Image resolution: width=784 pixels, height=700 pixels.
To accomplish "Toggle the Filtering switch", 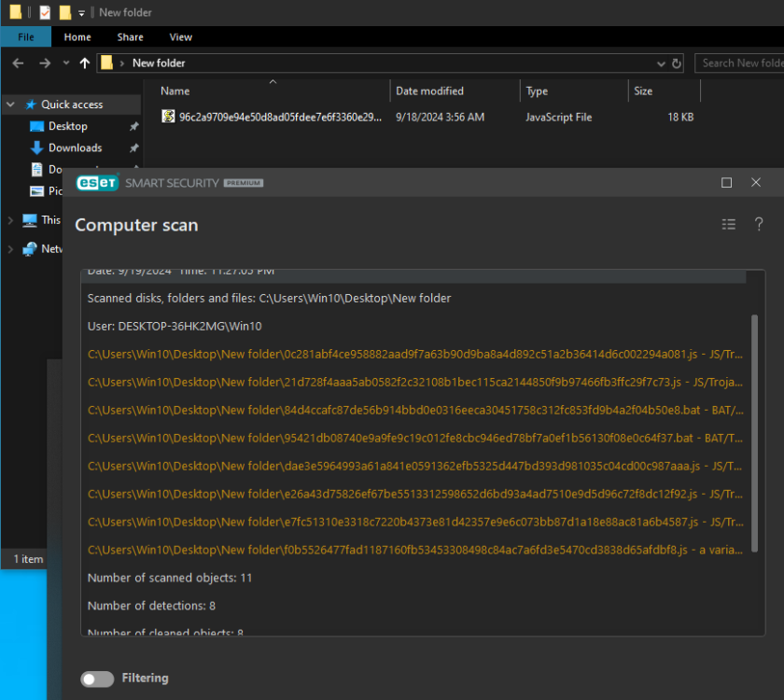I will coord(97,679).
